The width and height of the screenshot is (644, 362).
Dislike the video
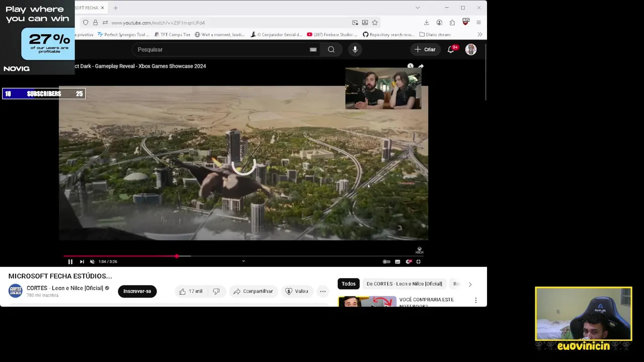point(216,291)
